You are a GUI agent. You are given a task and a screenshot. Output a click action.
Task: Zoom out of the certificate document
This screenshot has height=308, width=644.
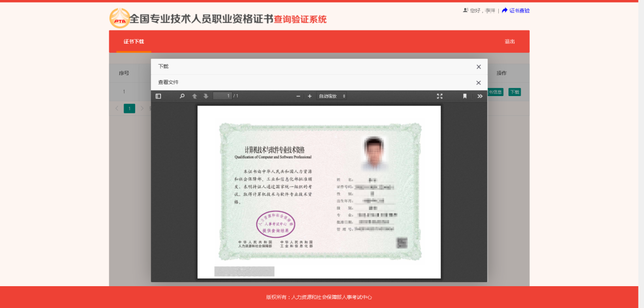[298, 96]
